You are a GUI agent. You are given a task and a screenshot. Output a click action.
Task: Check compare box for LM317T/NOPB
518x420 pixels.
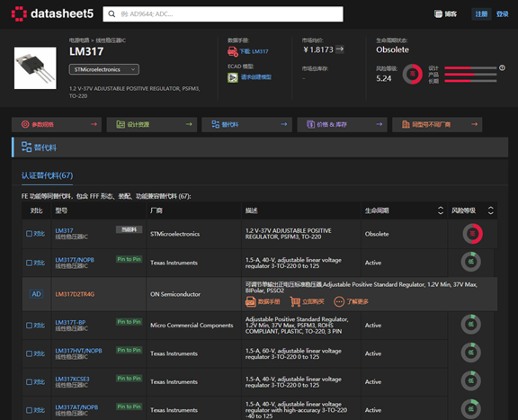coord(29,263)
